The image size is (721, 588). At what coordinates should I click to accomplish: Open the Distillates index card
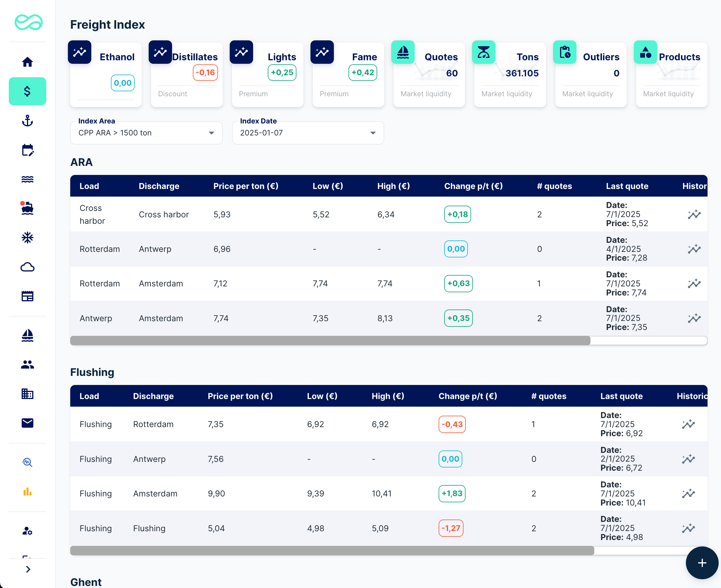[x=187, y=75]
